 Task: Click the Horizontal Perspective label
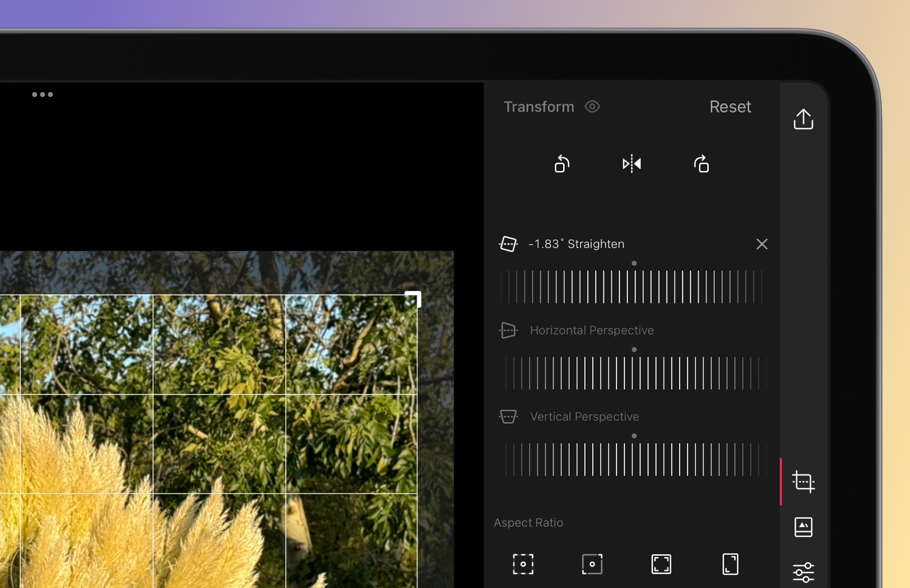[x=592, y=330]
